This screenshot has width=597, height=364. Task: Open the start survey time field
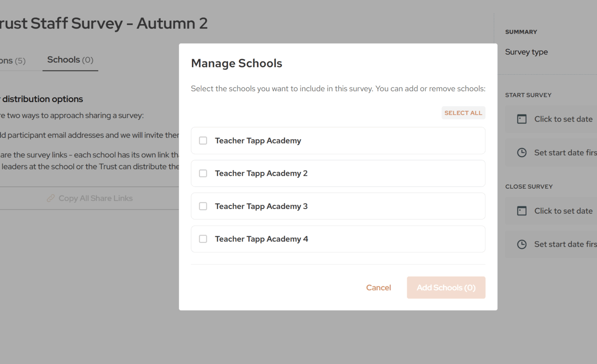coord(565,153)
